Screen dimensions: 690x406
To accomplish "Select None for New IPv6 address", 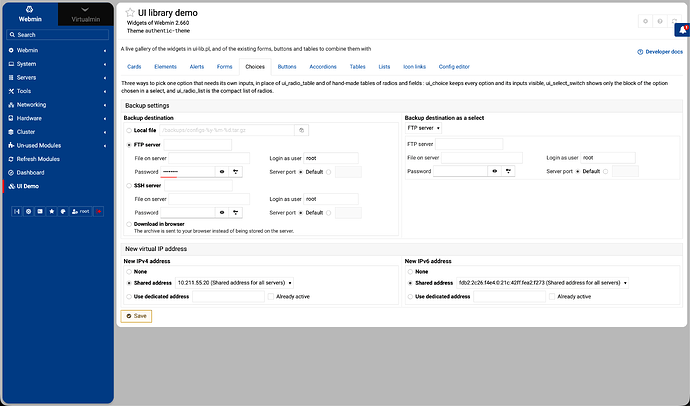I will 410,272.
